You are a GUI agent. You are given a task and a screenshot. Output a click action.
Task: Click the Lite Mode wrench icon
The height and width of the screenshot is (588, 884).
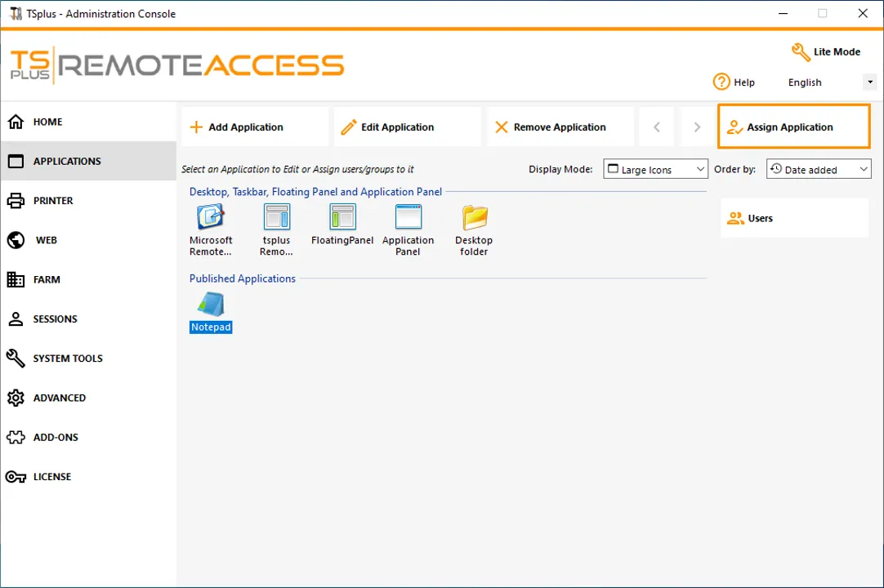tap(801, 52)
